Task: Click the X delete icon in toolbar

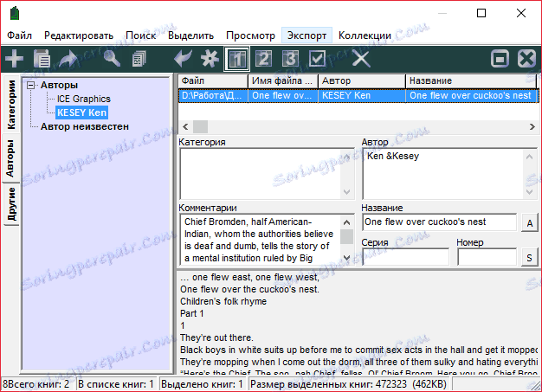Action: (361, 58)
